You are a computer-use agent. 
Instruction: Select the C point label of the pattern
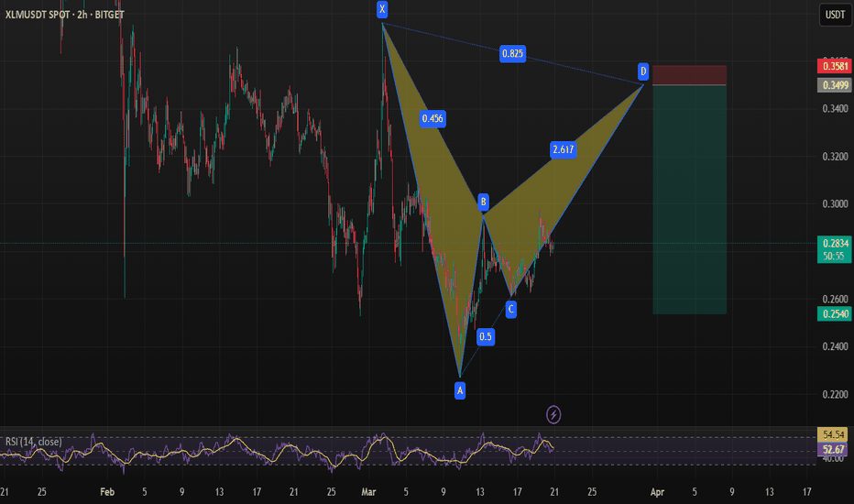tap(511, 310)
